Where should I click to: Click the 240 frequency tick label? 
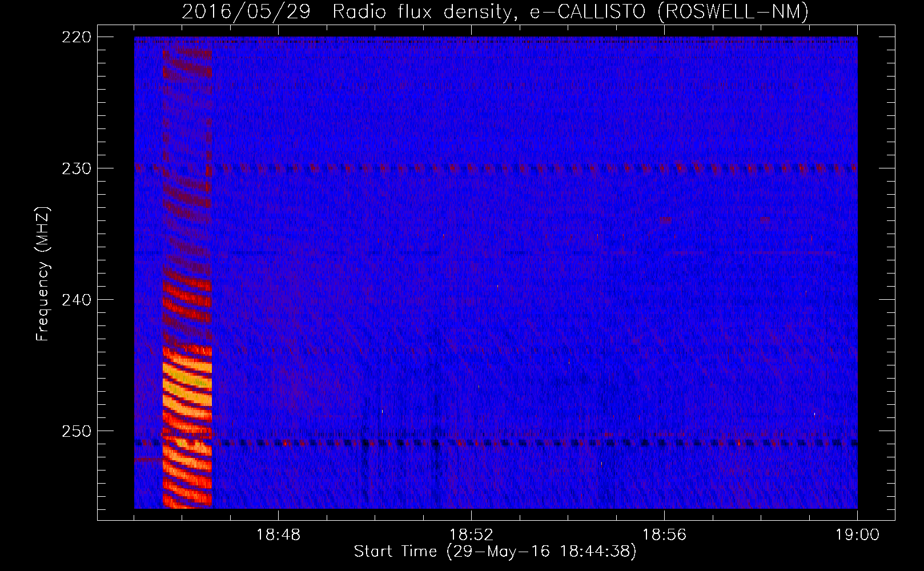76,300
